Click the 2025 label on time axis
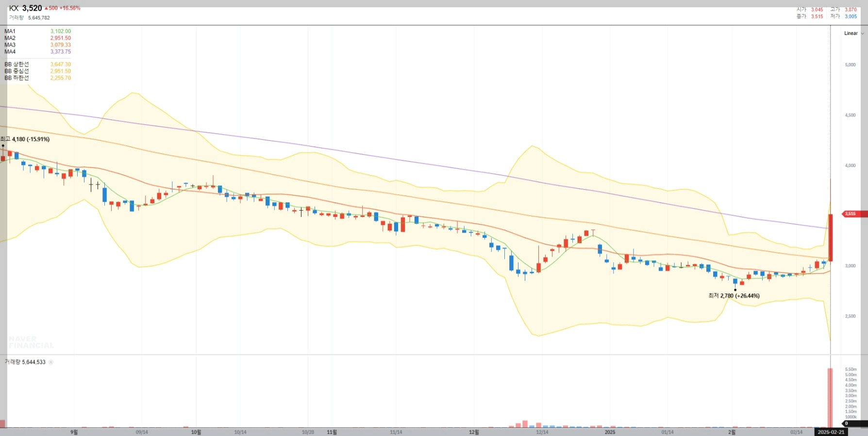 coord(610,432)
